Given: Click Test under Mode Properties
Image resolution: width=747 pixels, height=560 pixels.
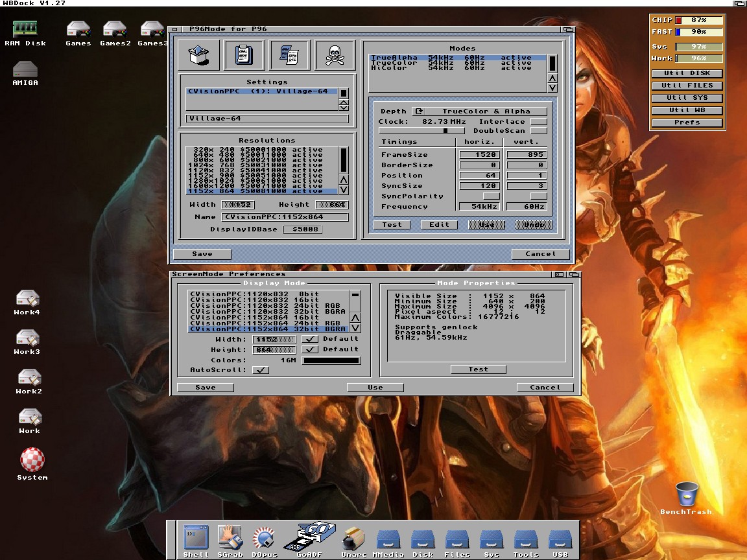Looking at the screenshot, I should 479,369.
